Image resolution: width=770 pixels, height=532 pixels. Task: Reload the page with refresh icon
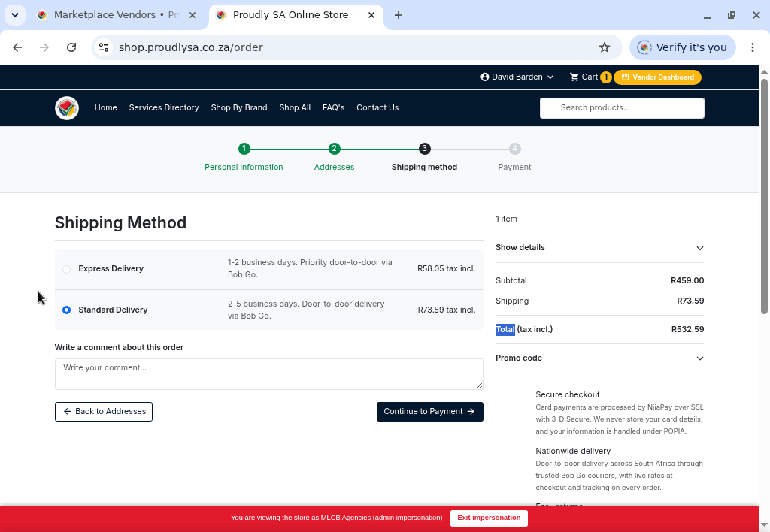[71, 47]
